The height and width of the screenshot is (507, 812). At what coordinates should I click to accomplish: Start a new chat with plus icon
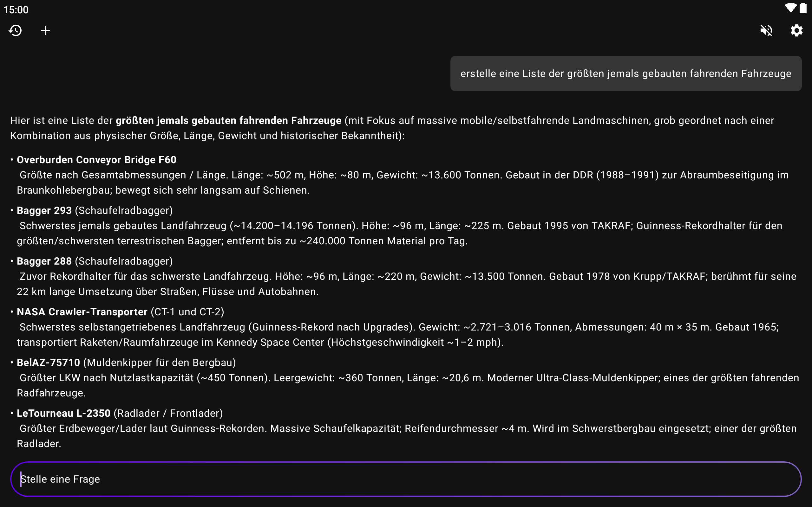pos(46,30)
